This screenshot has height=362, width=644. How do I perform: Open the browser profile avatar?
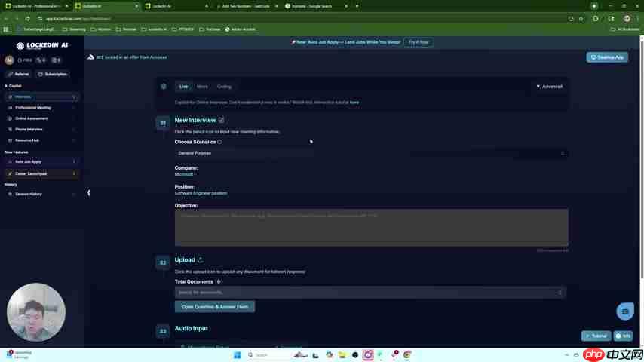[627, 19]
